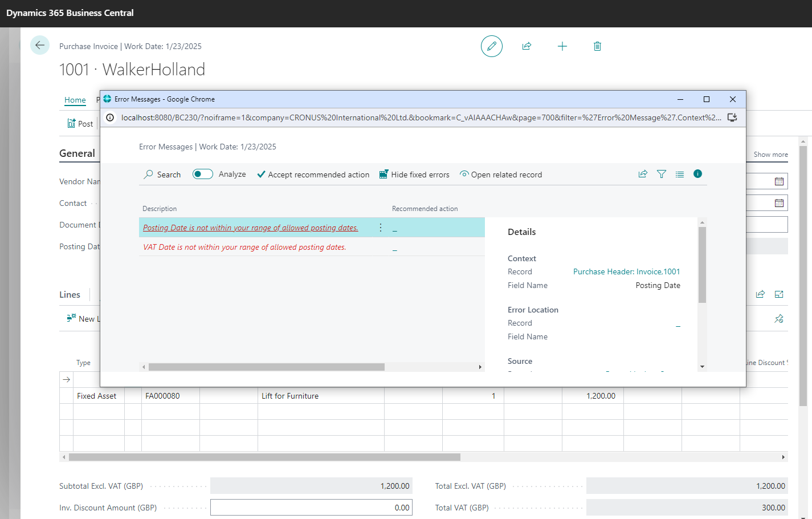Click Field Name Posting Date value

point(658,285)
